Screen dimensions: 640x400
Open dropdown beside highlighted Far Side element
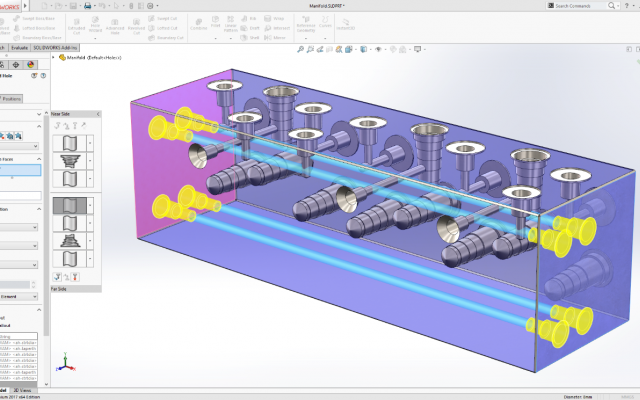coord(90,206)
